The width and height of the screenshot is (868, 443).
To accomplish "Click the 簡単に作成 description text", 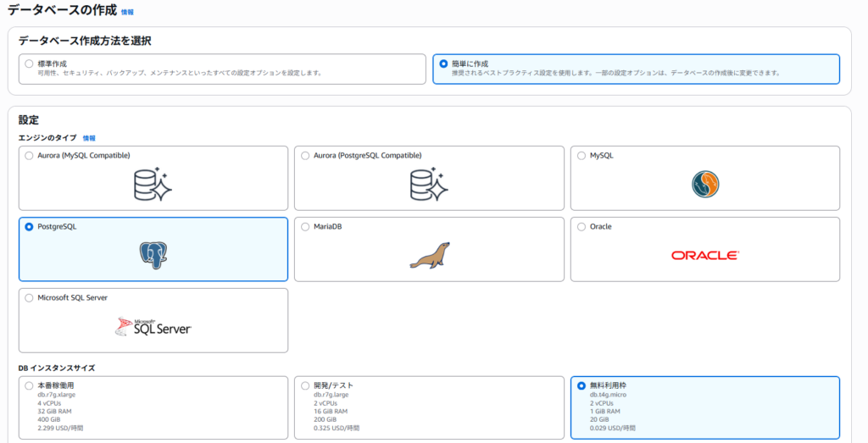I will click(616, 73).
